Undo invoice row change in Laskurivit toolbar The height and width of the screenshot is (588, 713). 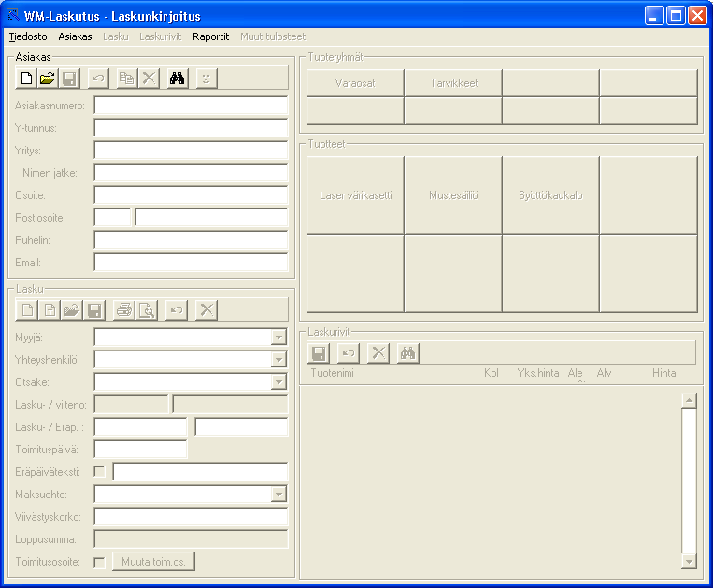click(349, 352)
